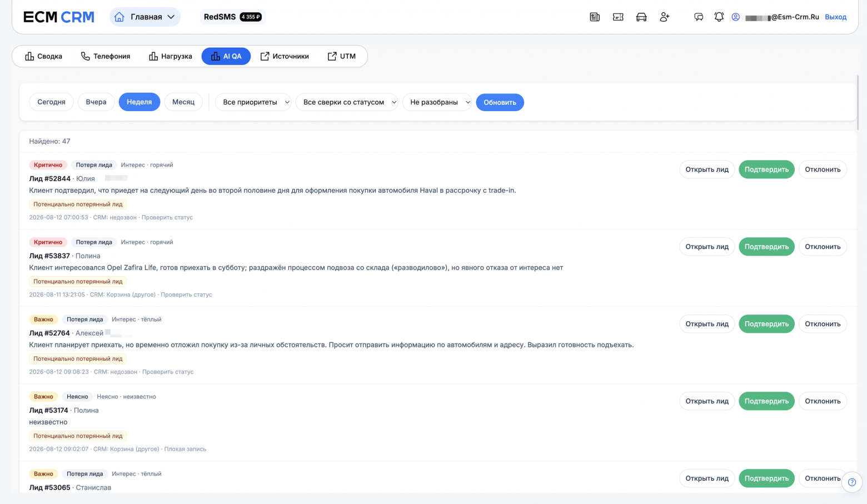
Task: Decline lead #53065 Станислав
Action: [x=823, y=478]
